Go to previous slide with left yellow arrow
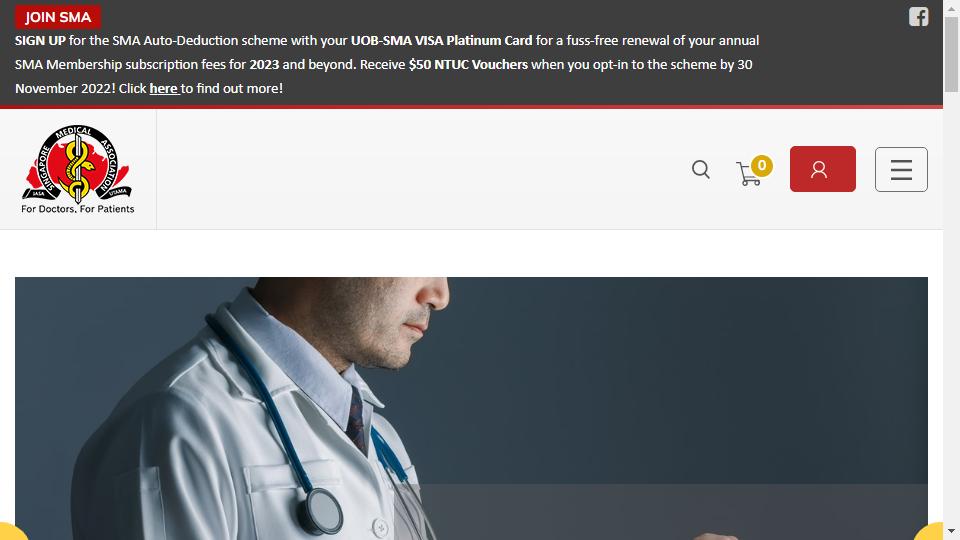Screen dimensions: 960x540 (x=11, y=532)
